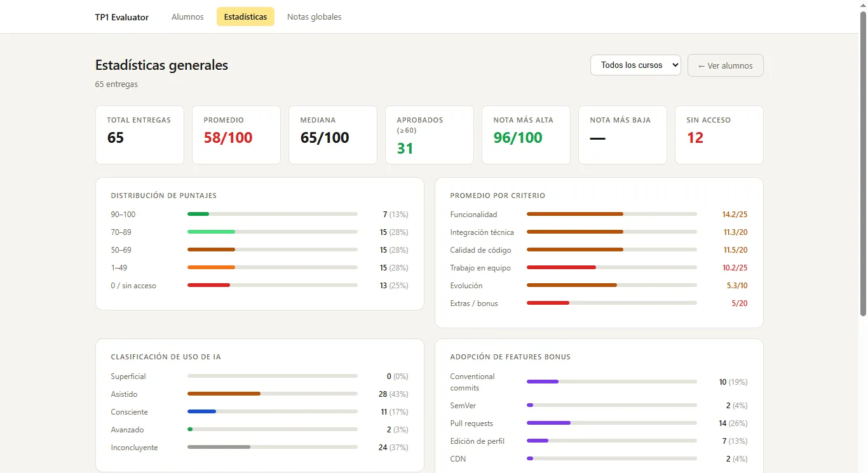Click the Consciente row label
The height and width of the screenshot is (473, 868).
coord(129,411)
